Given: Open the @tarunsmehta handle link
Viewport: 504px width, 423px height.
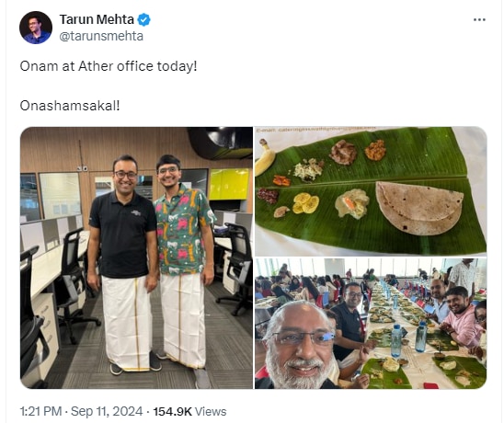Looking at the screenshot, I should (x=101, y=36).
